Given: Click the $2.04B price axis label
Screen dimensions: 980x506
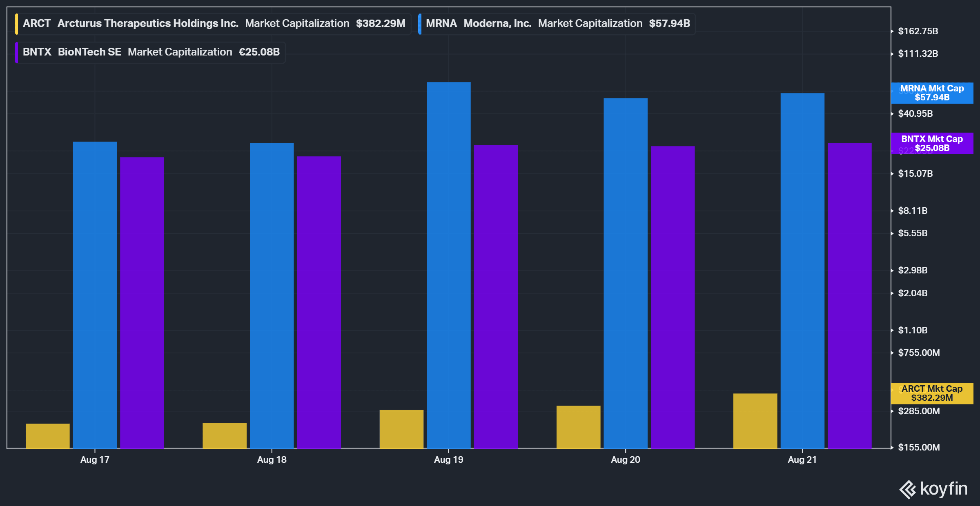Looking at the screenshot, I should coord(913,293).
